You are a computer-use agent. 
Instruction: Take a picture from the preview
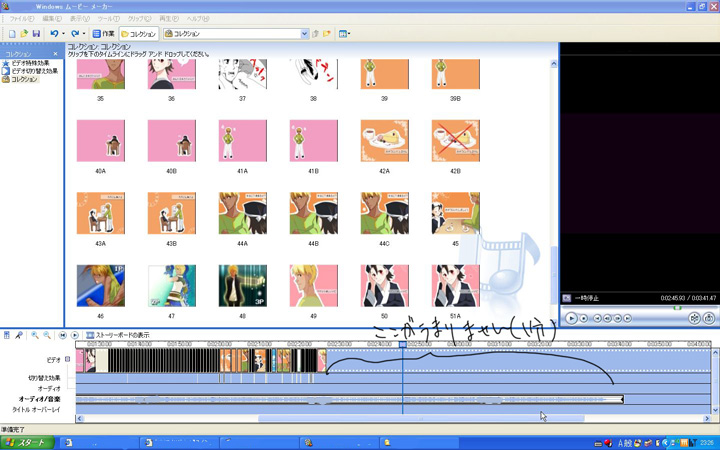point(709,318)
